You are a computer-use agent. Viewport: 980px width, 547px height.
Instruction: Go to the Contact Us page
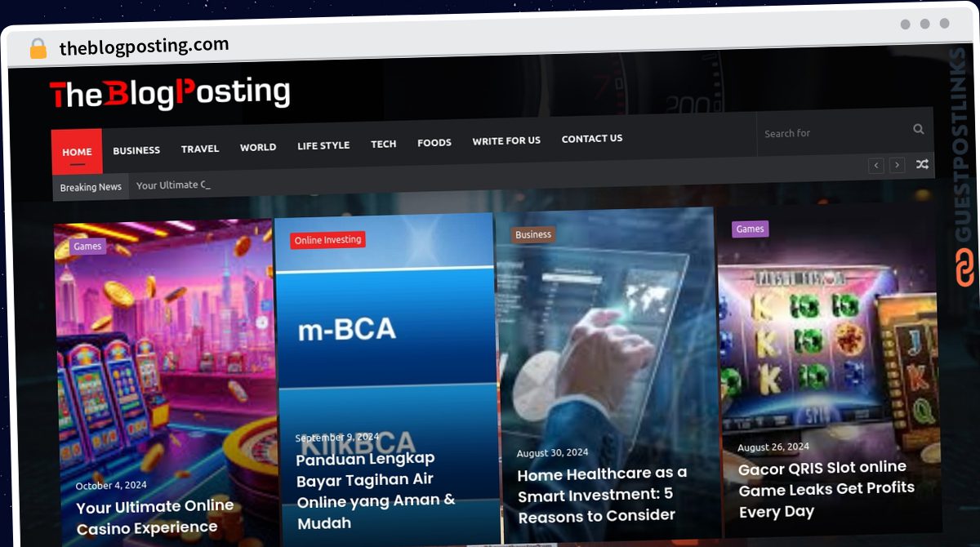pyautogui.click(x=592, y=139)
